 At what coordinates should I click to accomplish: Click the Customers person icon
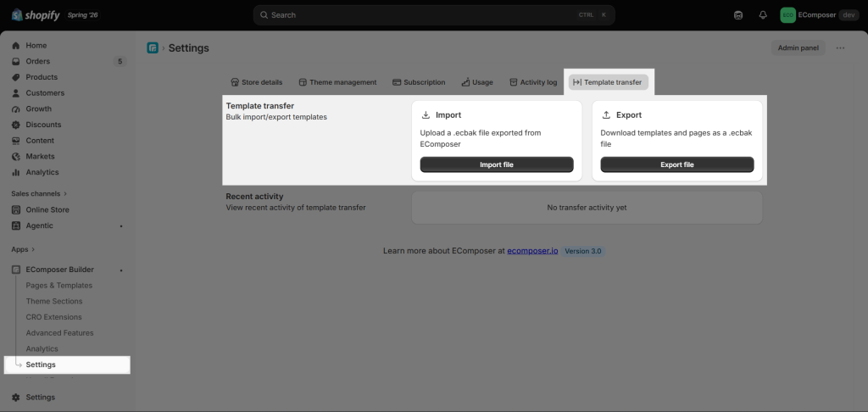click(x=15, y=93)
